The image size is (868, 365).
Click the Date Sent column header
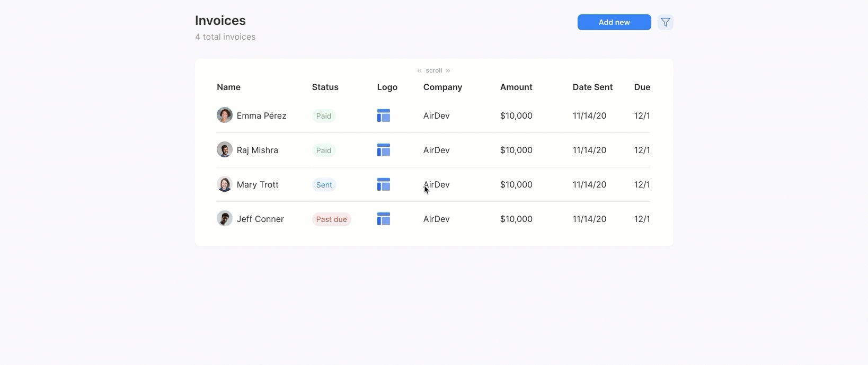pyautogui.click(x=592, y=87)
